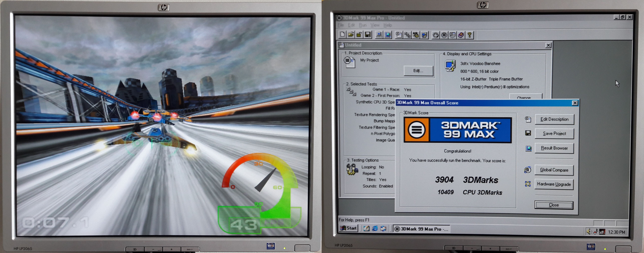Open the Result Browser button in dialog

pyautogui.click(x=554, y=148)
